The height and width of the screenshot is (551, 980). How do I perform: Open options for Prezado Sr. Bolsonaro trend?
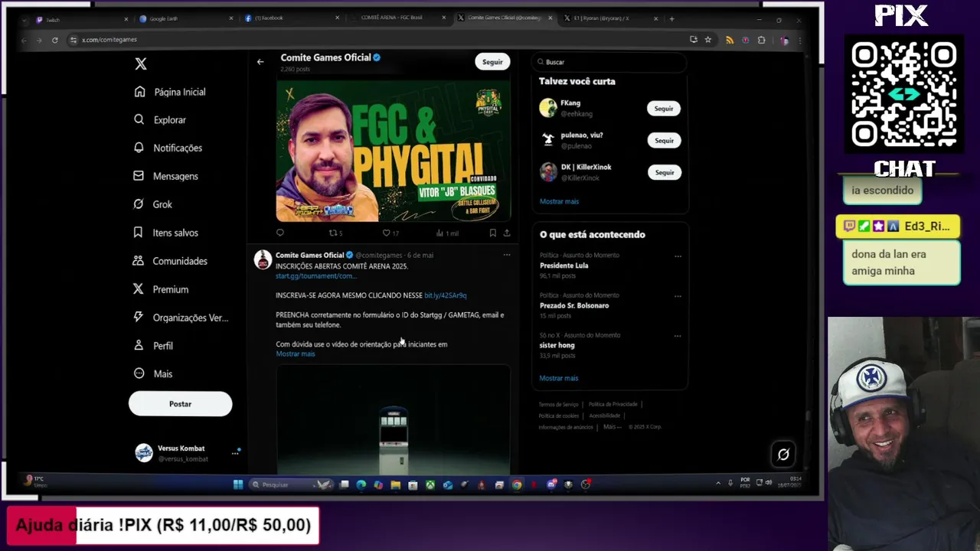click(x=678, y=296)
